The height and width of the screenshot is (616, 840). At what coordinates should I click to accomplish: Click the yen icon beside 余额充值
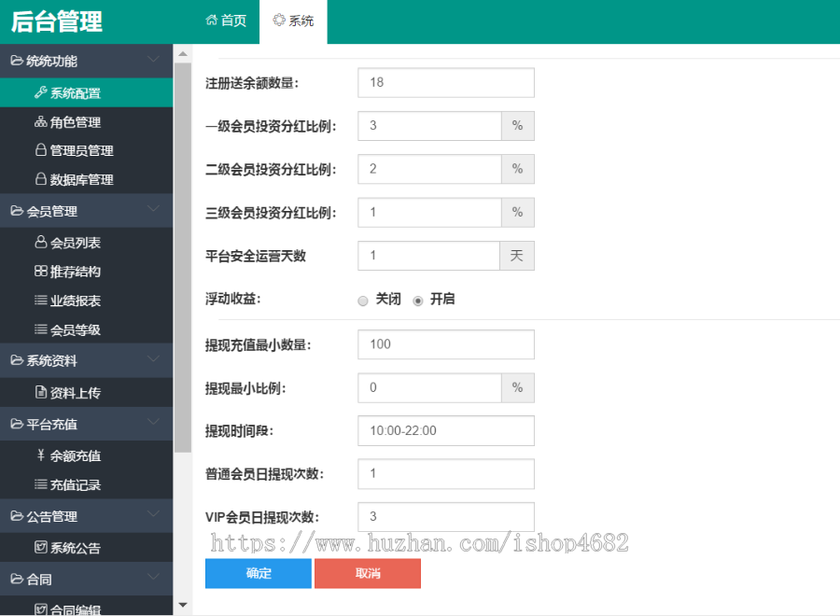pyautogui.click(x=40, y=455)
